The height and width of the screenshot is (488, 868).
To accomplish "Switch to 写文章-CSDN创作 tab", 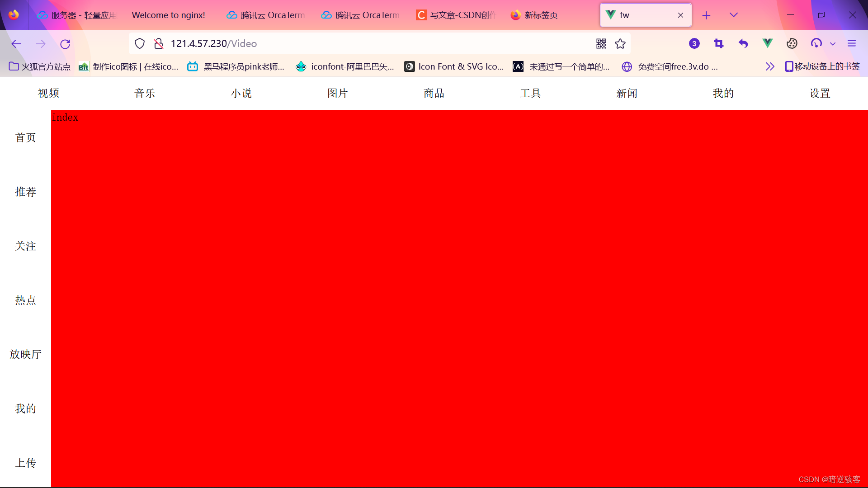I will pyautogui.click(x=457, y=15).
